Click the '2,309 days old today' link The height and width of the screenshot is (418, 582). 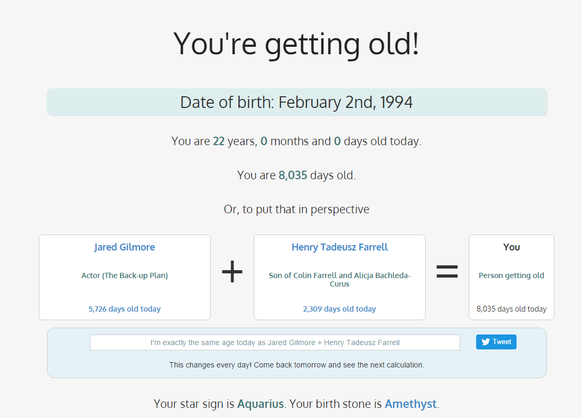(x=339, y=309)
